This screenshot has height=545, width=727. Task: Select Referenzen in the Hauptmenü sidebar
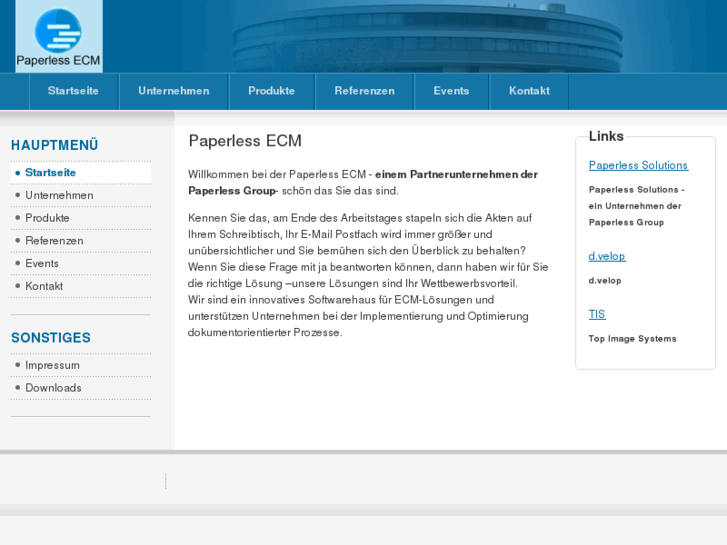point(81,241)
